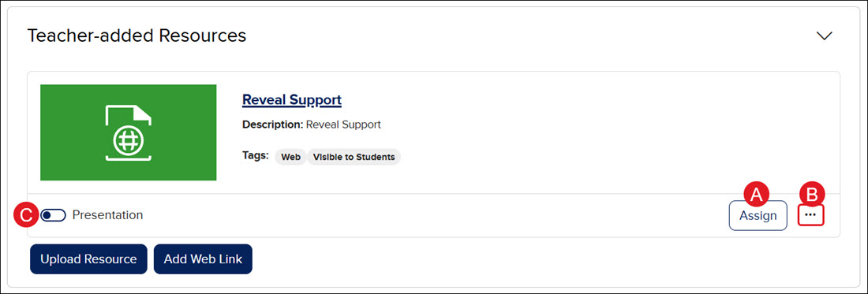Open the three-dot more options menu
Screen dimensions: 868x294
(810, 215)
